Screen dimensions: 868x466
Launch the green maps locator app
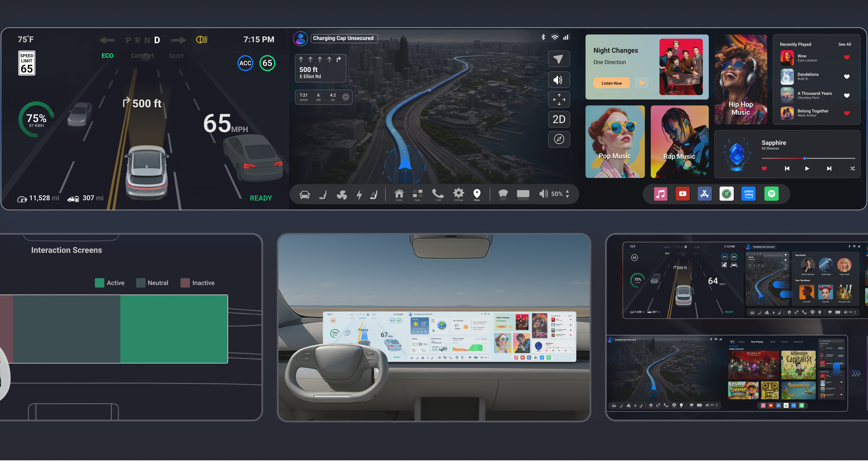click(726, 194)
